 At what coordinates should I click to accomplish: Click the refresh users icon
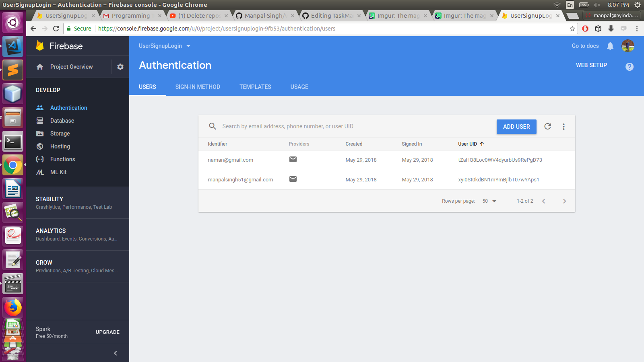(x=547, y=126)
